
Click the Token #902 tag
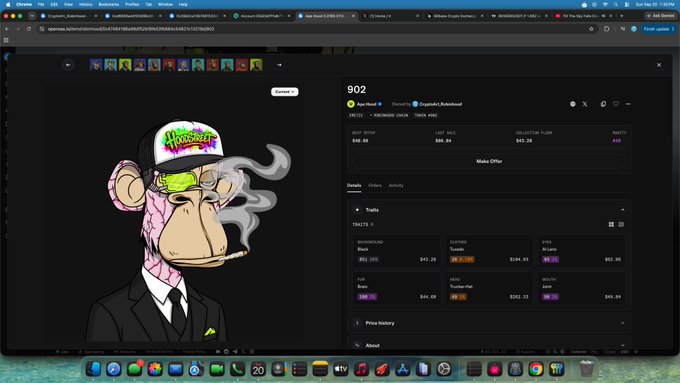(426, 116)
